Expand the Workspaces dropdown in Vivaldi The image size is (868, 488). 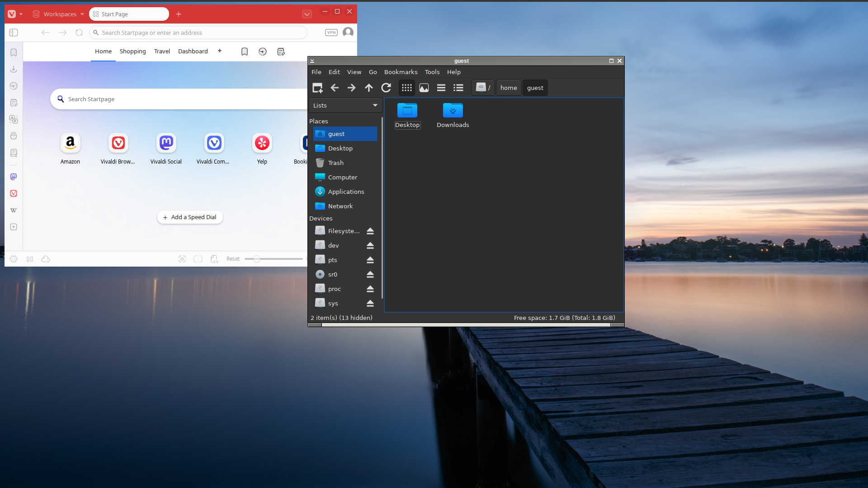pos(58,14)
